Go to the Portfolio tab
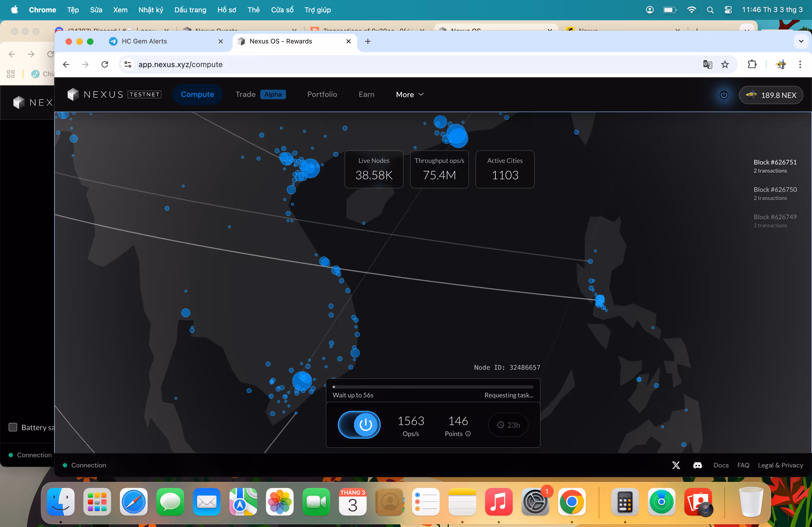The width and height of the screenshot is (812, 527). 322,95
